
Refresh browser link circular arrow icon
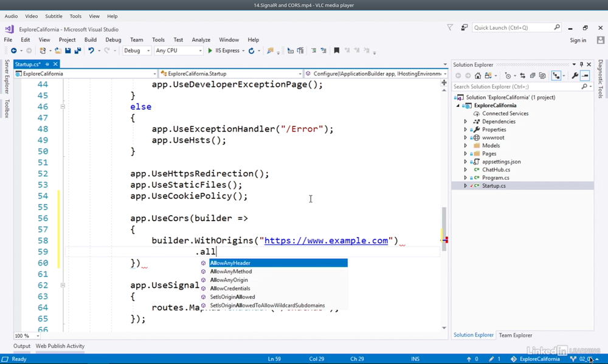[251, 51]
